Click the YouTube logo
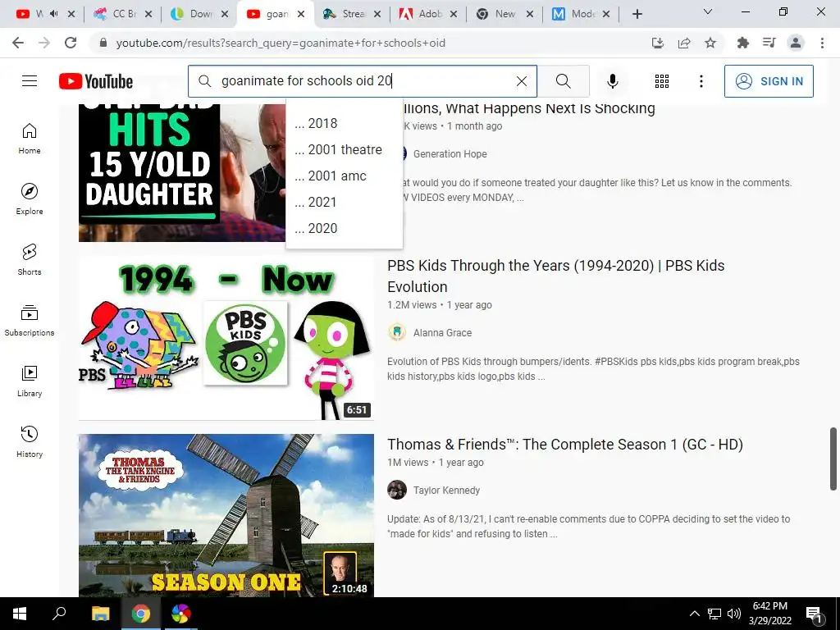Image resolution: width=840 pixels, height=630 pixels. pyautogui.click(x=96, y=81)
